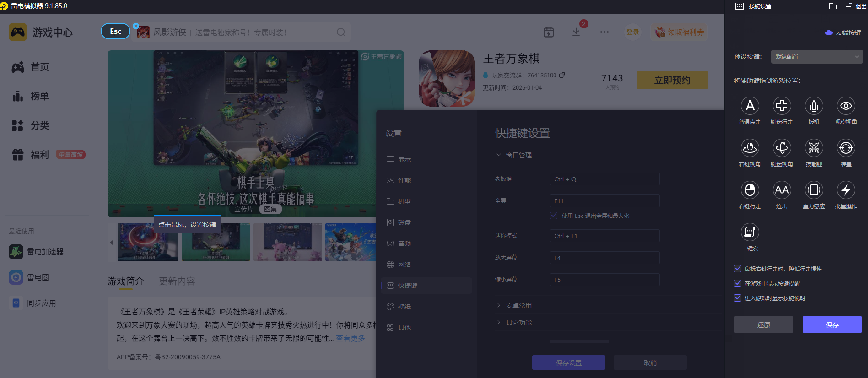Click the 全屏 F11 shortcut field
Viewport: 868px width, 378px height.
[x=604, y=201]
